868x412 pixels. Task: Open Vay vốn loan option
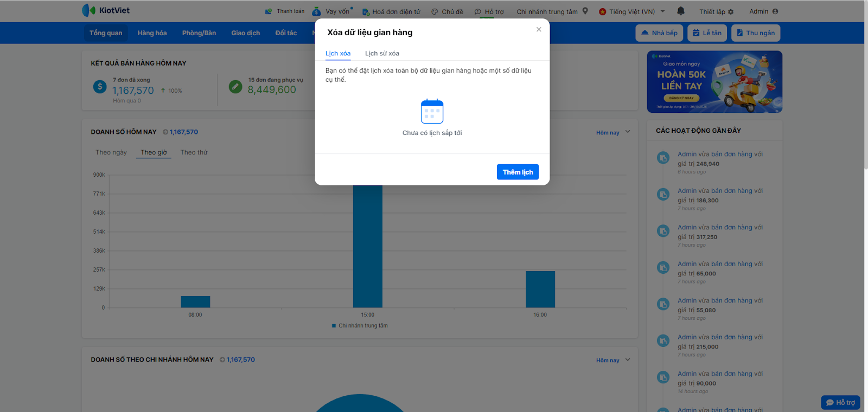click(333, 11)
